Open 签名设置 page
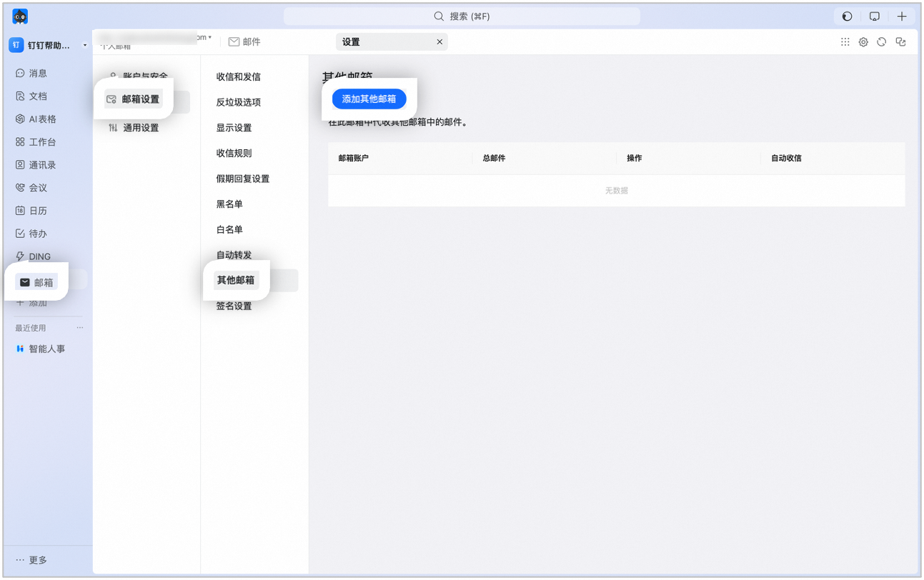Screen dimensions: 924x580 click(234, 306)
